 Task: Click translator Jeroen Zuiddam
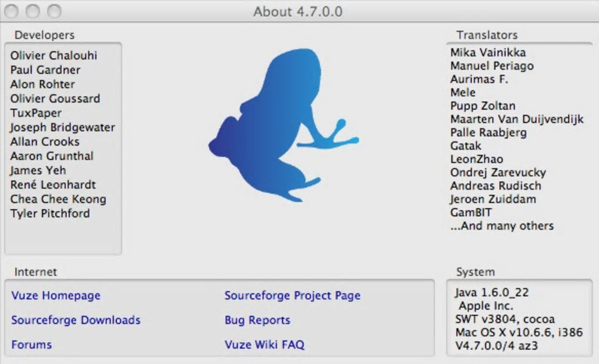[493, 199]
